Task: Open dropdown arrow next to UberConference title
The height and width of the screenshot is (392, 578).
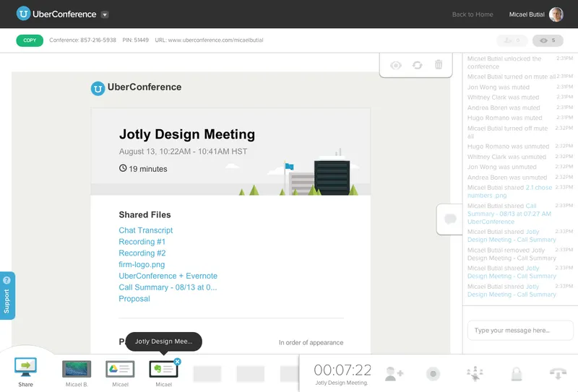Action: pos(105,14)
